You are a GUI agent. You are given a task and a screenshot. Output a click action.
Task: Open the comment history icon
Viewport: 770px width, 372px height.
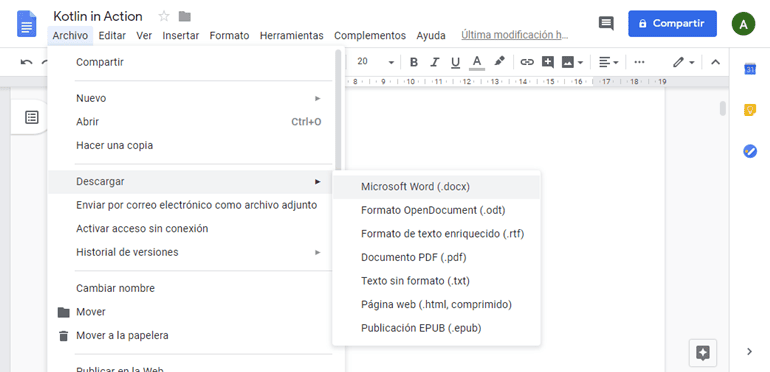[606, 23]
